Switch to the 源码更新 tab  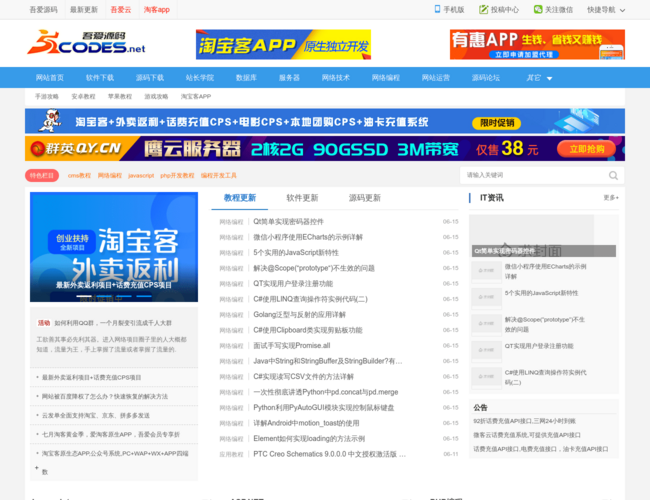pyautogui.click(x=365, y=198)
